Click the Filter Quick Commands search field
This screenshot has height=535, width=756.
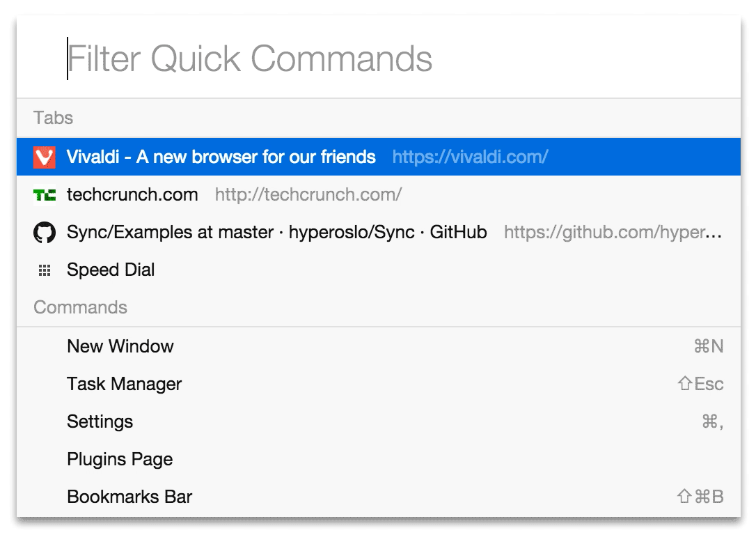tap(376, 59)
